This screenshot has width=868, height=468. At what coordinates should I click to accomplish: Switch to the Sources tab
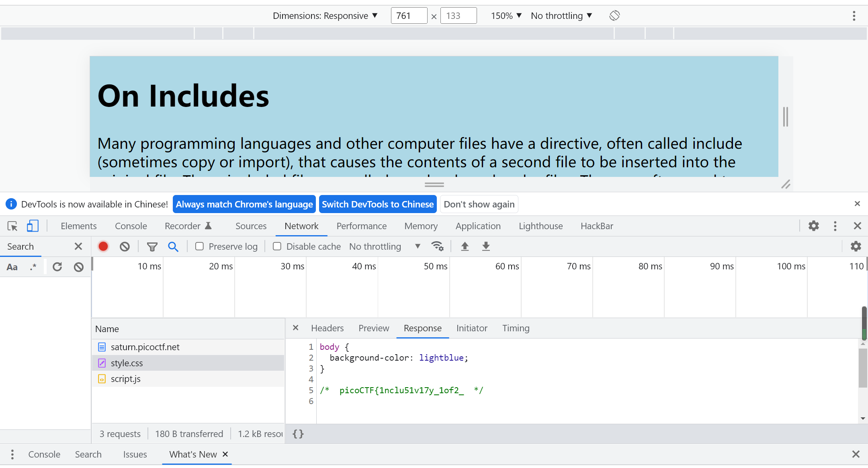[251, 226]
